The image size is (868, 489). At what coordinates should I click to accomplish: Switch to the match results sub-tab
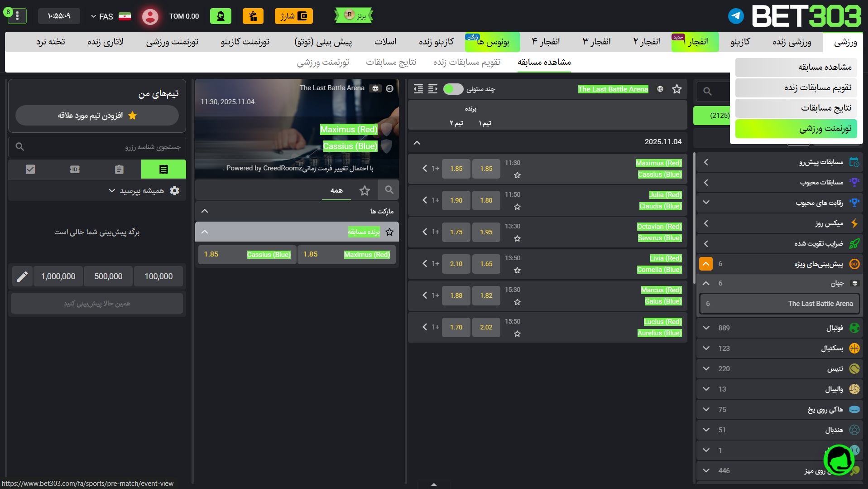tap(391, 62)
